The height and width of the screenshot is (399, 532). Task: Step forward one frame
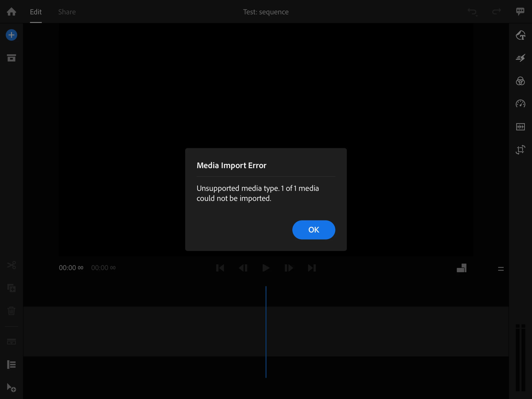(x=289, y=268)
